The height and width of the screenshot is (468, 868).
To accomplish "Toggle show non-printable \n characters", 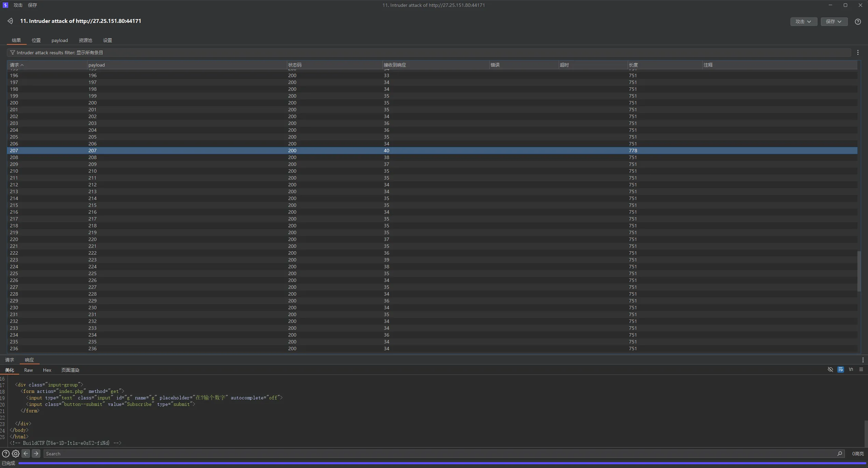I will pyautogui.click(x=851, y=370).
